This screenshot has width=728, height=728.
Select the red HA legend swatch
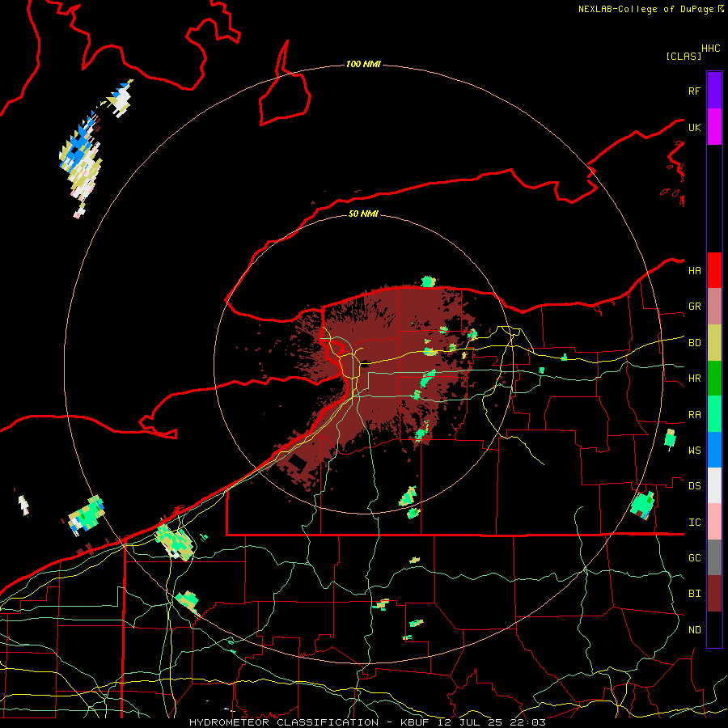[x=714, y=270]
